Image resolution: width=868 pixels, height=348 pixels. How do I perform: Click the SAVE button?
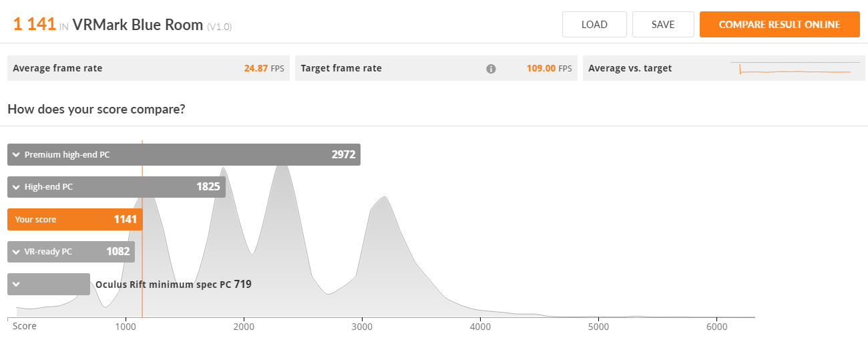click(x=663, y=25)
